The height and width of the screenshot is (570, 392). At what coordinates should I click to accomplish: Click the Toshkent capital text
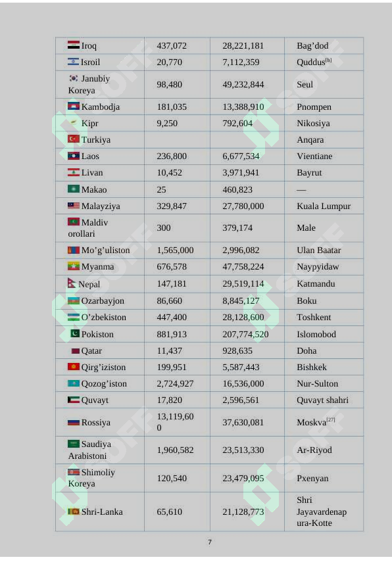click(314, 318)
